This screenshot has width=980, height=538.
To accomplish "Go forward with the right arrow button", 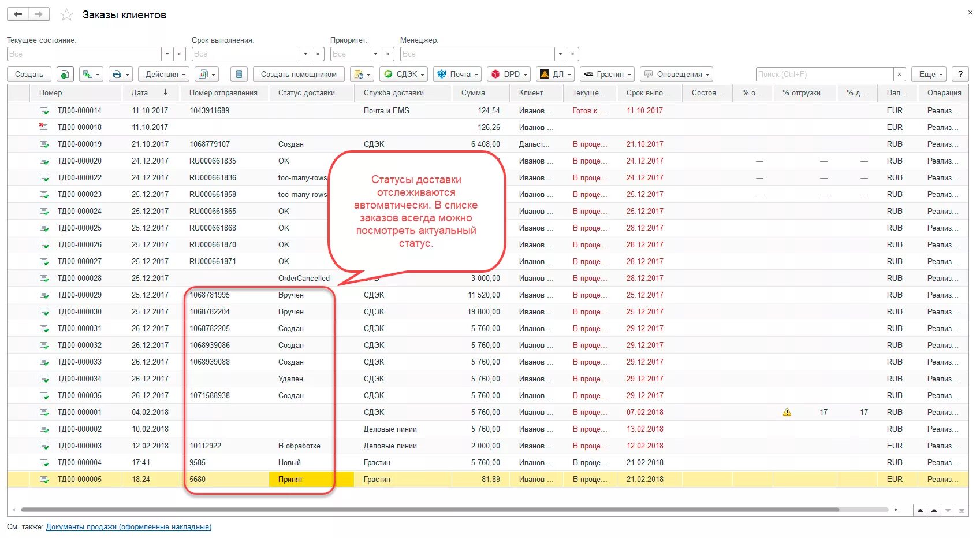I will coord(39,14).
